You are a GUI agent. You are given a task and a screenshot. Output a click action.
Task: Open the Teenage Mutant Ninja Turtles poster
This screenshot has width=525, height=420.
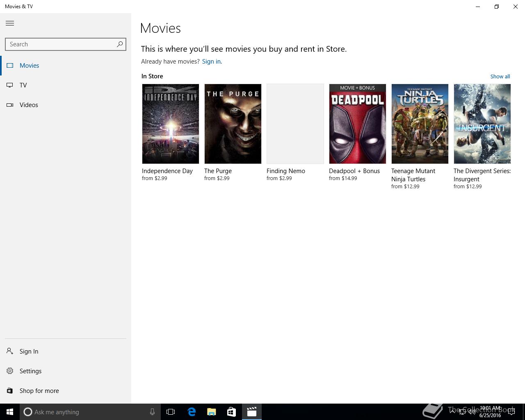click(420, 124)
